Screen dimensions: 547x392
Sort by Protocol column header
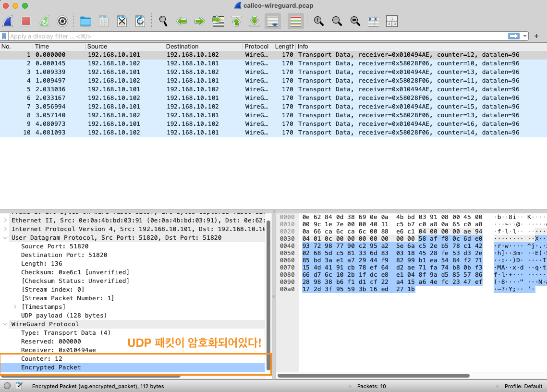(257, 47)
